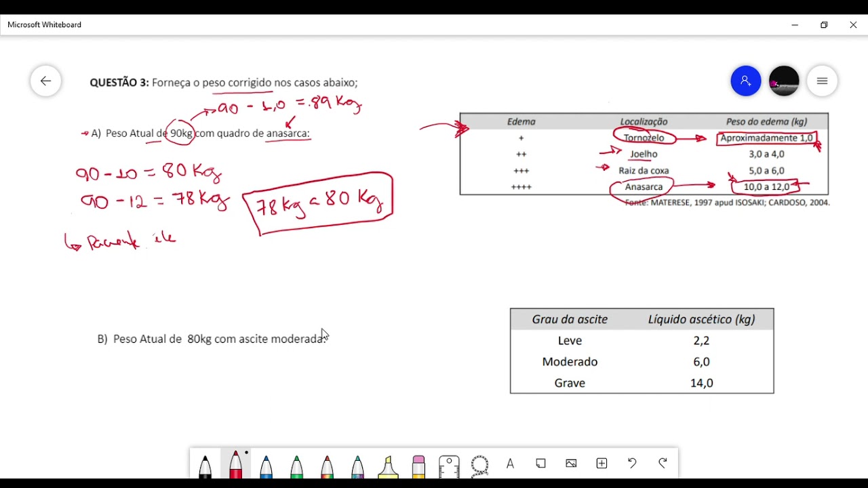Go back to board list
Image resolution: width=868 pixels, height=488 pixels.
45,81
